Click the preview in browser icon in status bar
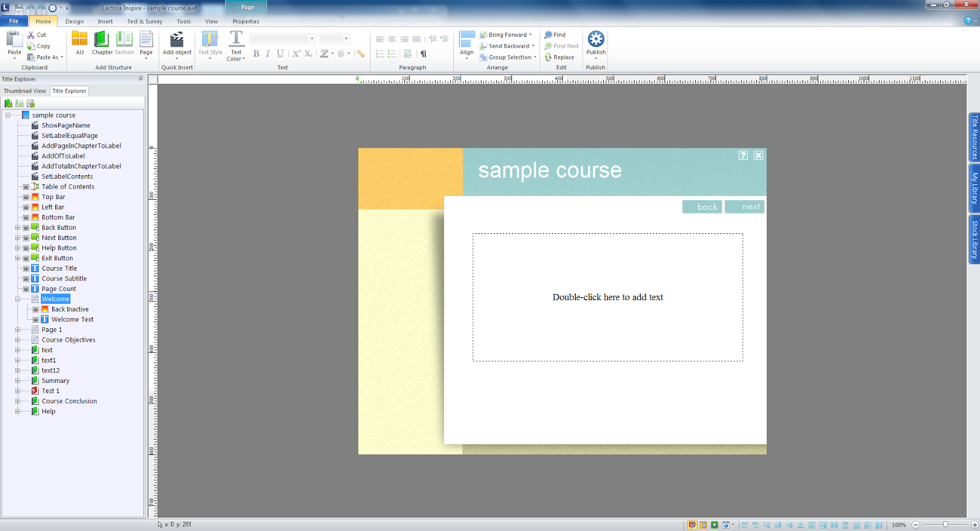The image size is (980, 531). tap(726, 525)
